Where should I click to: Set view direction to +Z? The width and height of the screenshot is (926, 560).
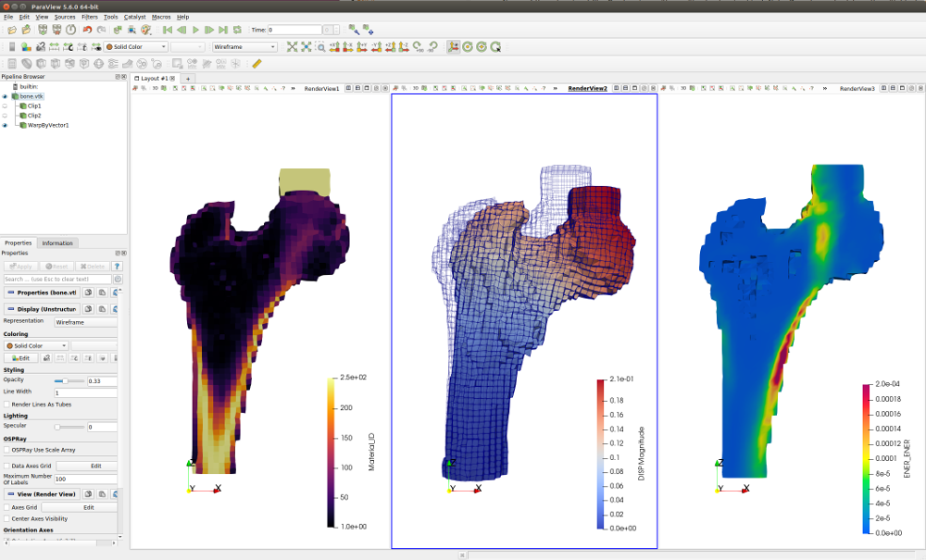coord(391,46)
